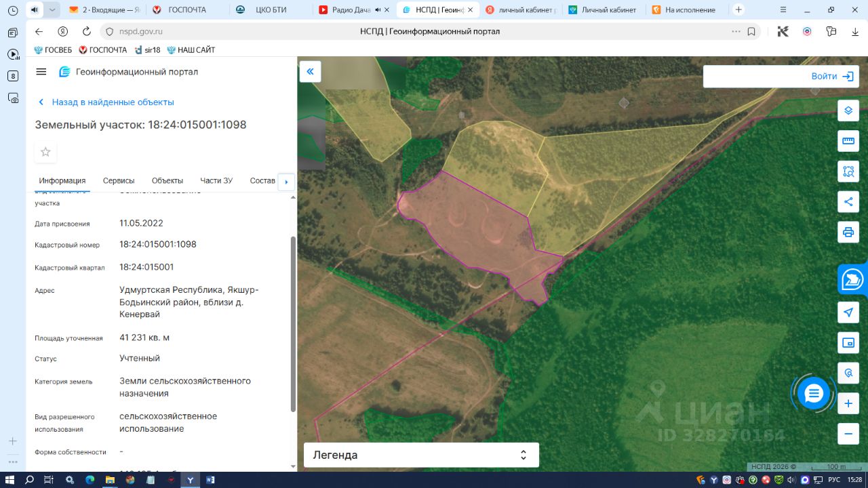The height and width of the screenshot is (488, 868).
Task: Open the chat assistant bubble
Action: pyautogui.click(x=814, y=393)
